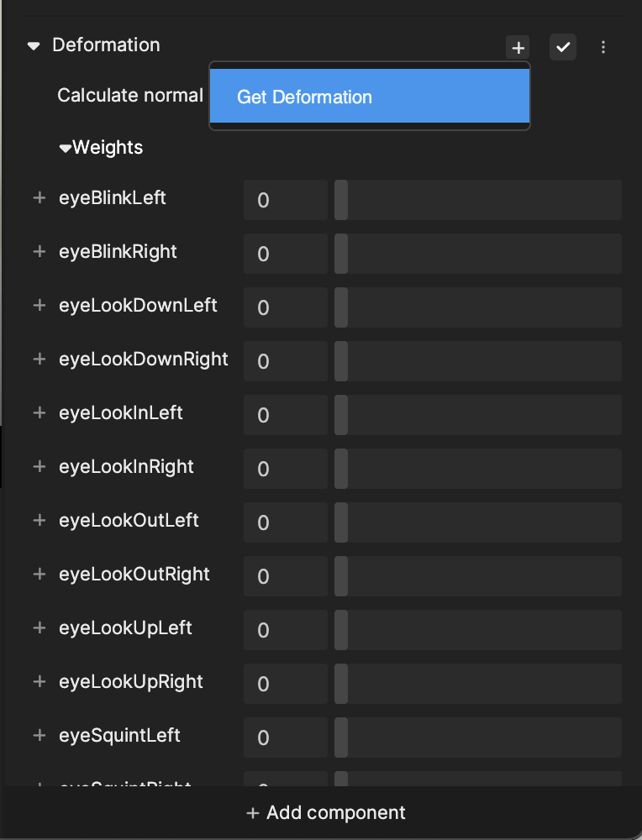Collapse the Deformation component section
Viewport: 642px width, 840px height.
click(x=34, y=46)
